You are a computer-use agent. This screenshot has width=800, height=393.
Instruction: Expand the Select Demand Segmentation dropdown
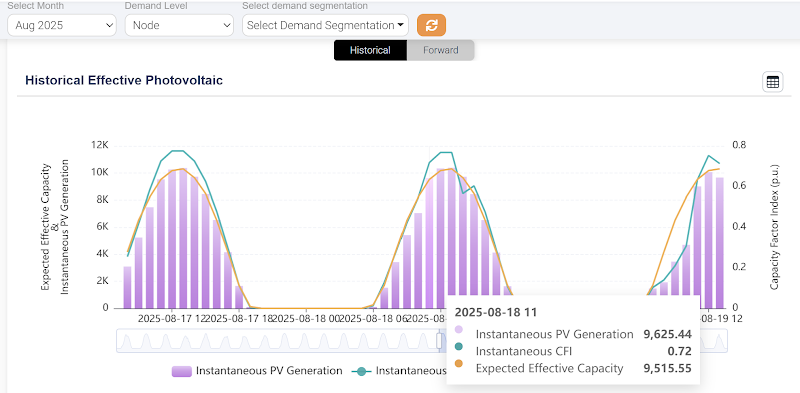[x=326, y=25]
